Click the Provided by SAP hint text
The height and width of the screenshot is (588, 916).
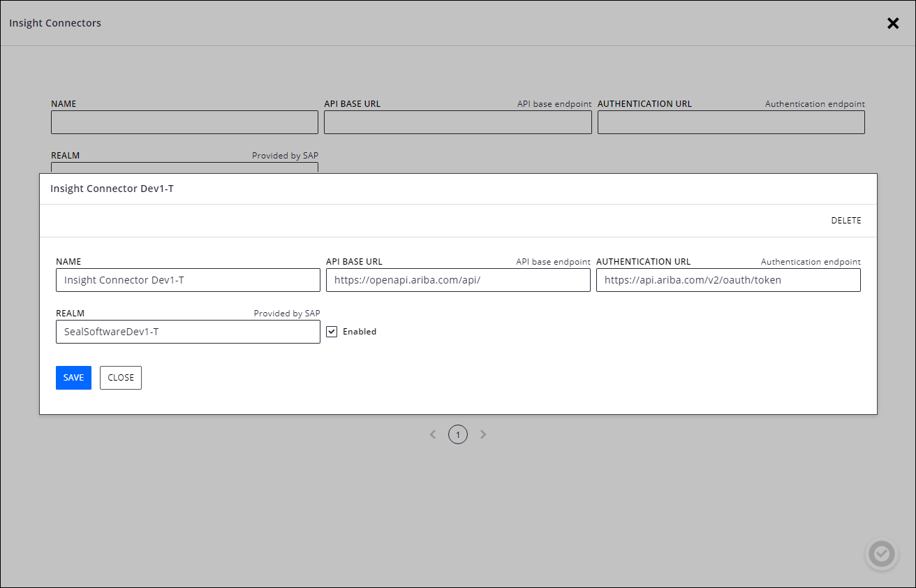tap(287, 313)
